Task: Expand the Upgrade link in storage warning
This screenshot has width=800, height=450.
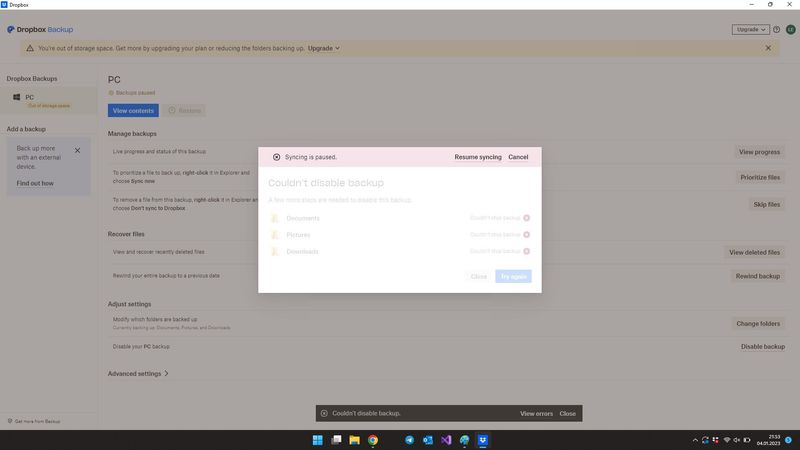Action: (x=323, y=48)
